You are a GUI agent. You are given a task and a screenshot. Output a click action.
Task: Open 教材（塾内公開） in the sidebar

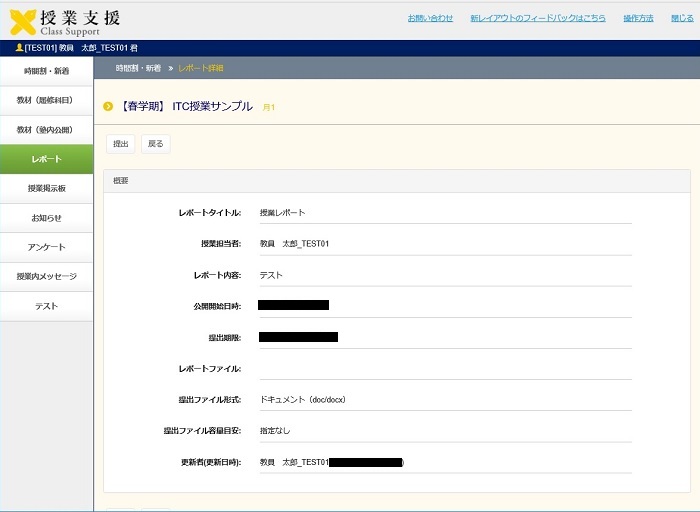(46, 130)
